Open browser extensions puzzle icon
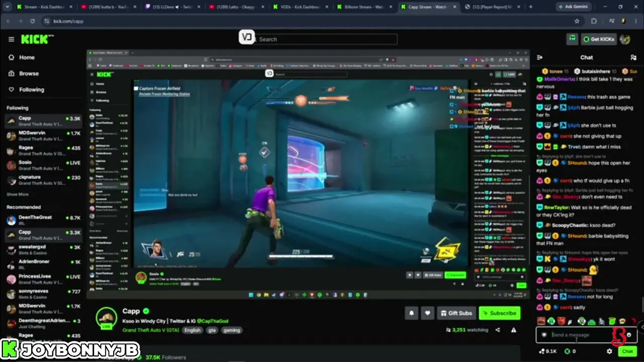644x362 pixels. click(594, 21)
